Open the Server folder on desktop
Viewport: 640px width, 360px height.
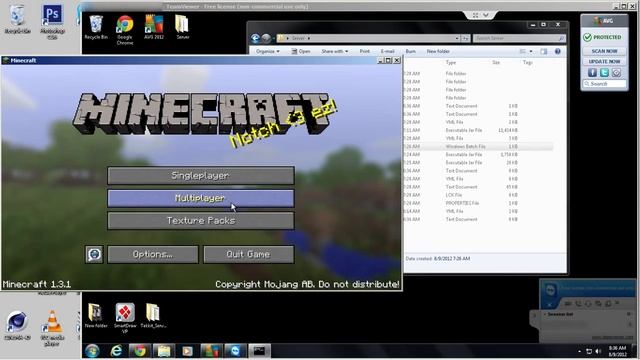pyautogui.click(x=182, y=27)
